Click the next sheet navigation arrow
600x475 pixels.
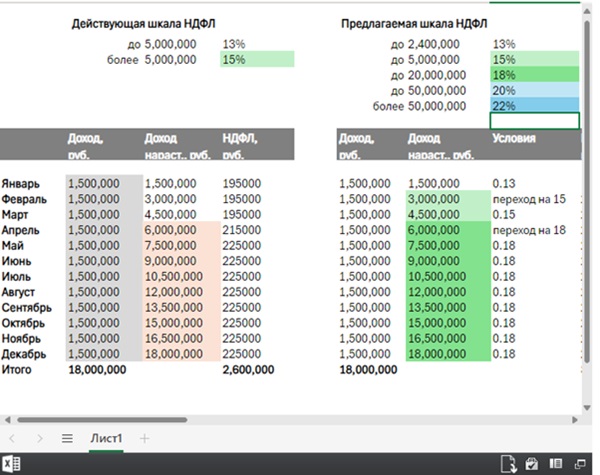pos(38,438)
